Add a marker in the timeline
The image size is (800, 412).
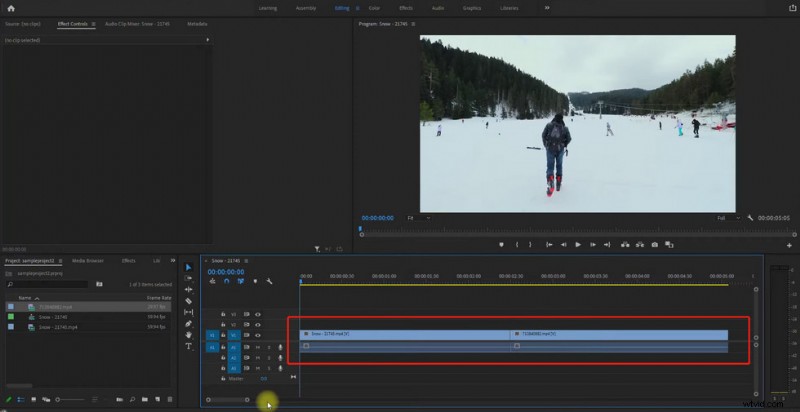click(255, 281)
